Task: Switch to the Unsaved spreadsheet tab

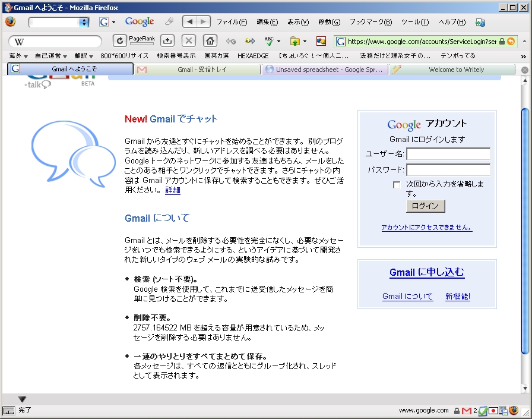Action: [325, 70]
